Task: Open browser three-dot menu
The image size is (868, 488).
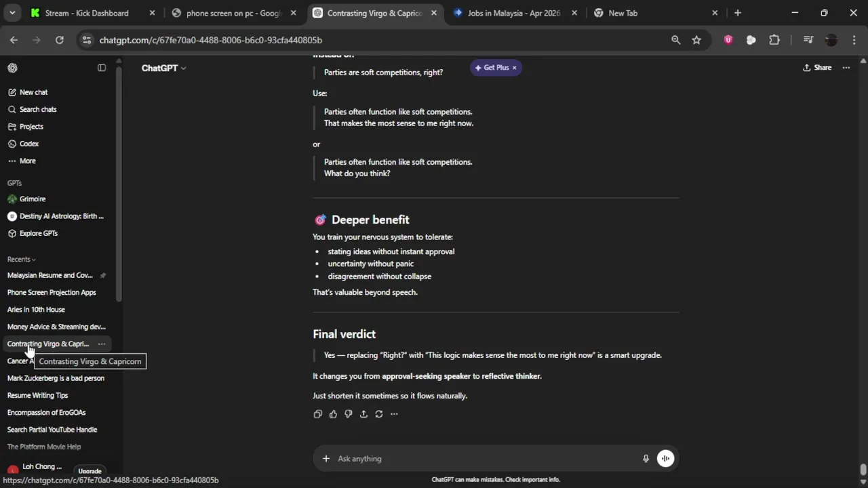Action: (x=854, y=40)
